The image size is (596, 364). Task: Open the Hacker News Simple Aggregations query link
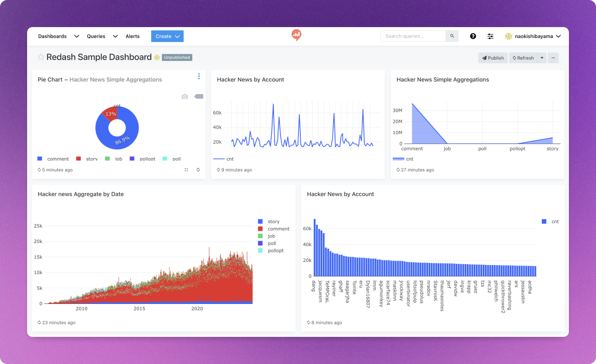tap(116, 79)
